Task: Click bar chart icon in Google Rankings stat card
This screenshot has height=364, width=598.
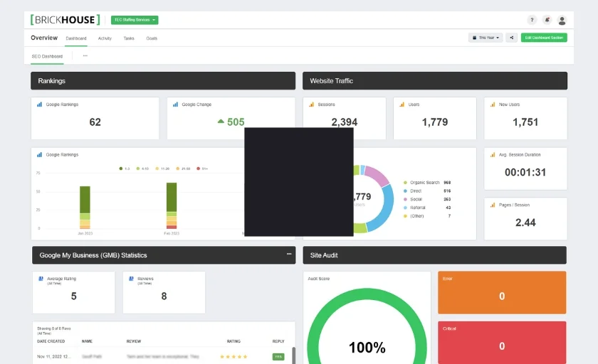Action: [x=39, y=105]
